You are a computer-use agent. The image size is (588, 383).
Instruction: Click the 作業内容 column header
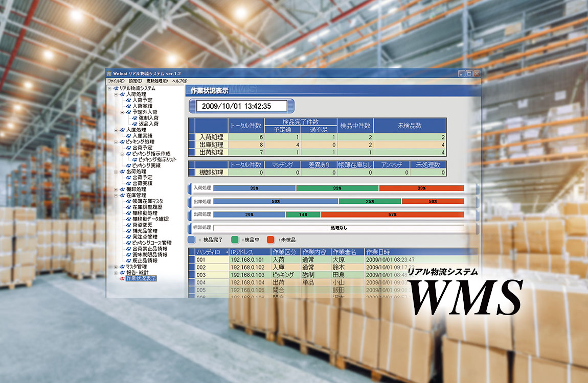point(315,252)
